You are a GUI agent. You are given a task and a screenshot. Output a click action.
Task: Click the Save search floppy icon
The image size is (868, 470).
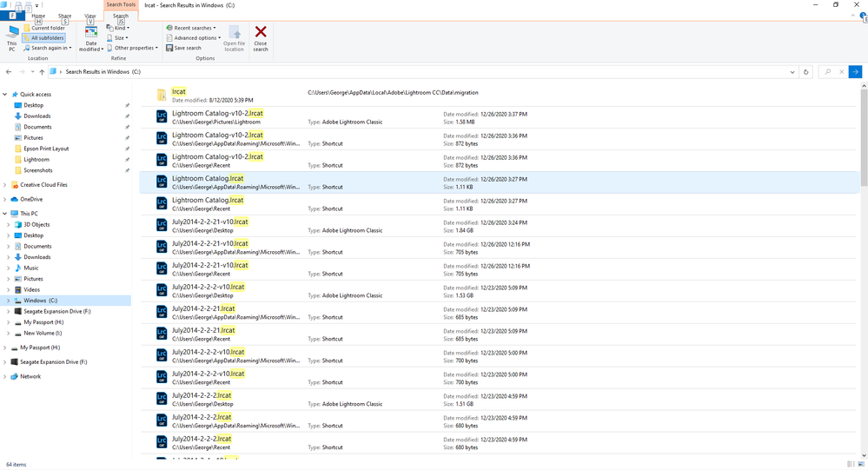169,48
